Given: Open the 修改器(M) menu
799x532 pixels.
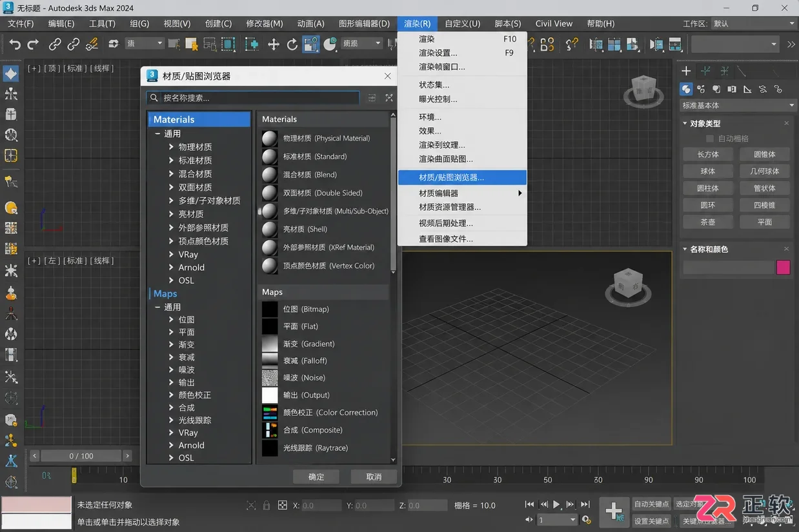Looking at the screenshot, I should tap(265, 24).
